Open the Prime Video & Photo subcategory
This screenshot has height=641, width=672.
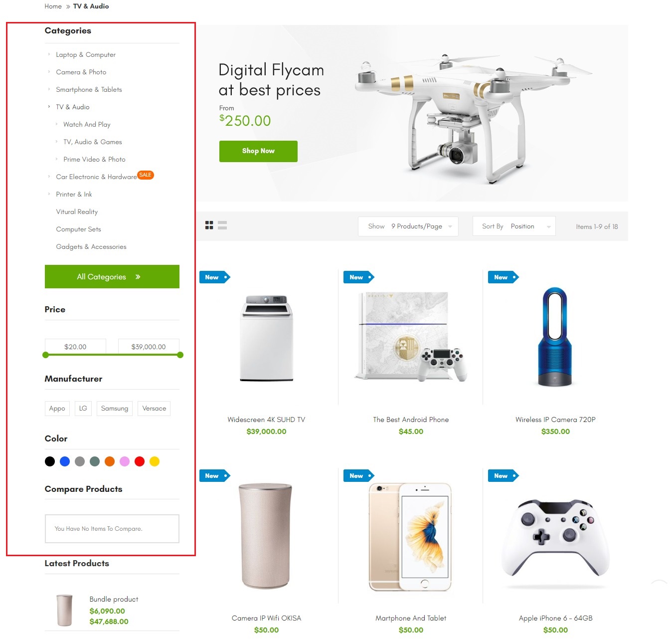[94, 160]
